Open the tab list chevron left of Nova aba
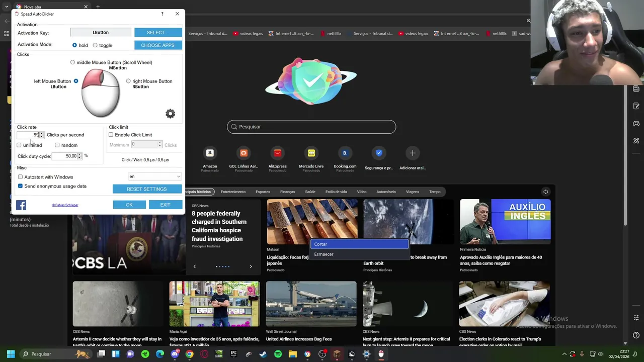644x362 pixels. click(6, 7)
